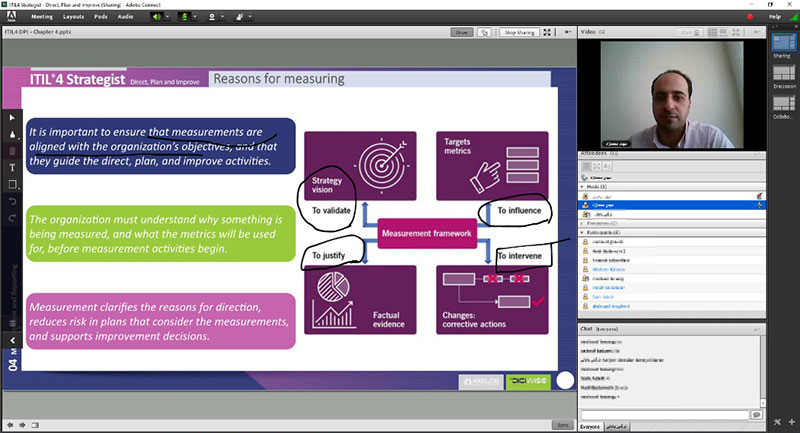This screenshot has width=800, height=433.
Task: Collapse the whiteboard toolbar arrow
Action: [x=13, y=340]
